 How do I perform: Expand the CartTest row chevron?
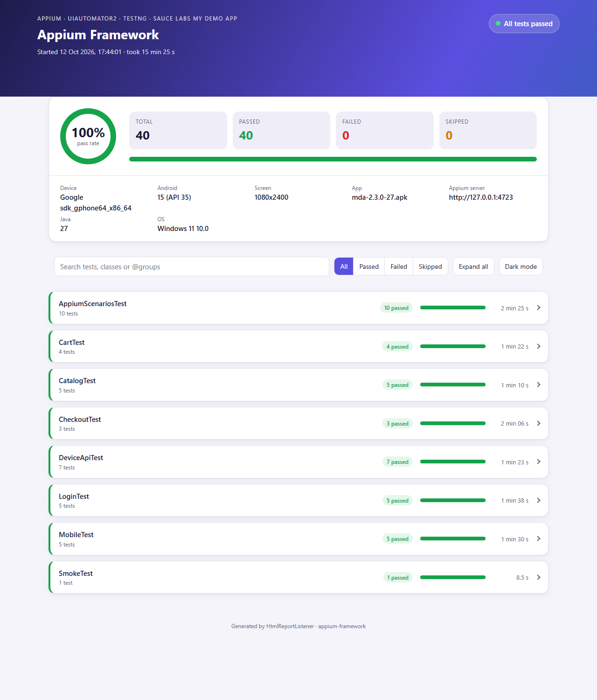point(539,346)
